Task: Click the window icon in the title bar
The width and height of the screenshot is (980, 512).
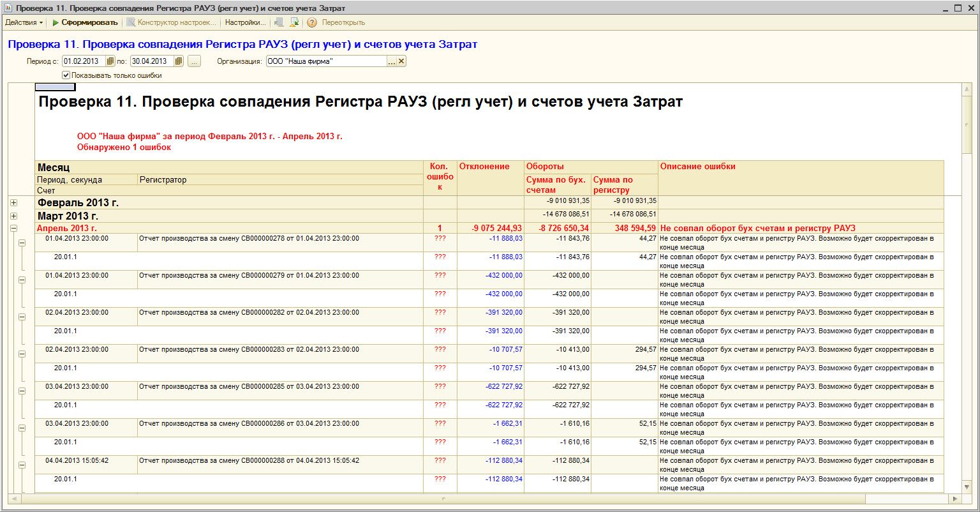Action: 8,8
